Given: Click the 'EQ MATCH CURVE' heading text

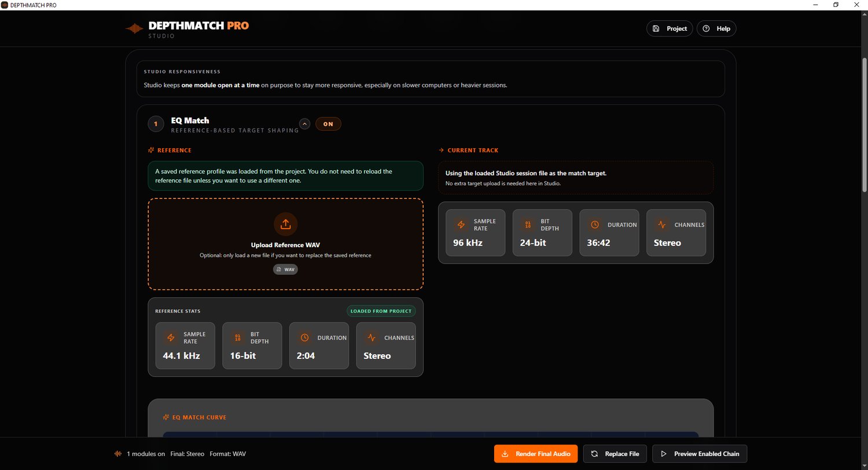Looking at the screenshot, I should (200, 417).
